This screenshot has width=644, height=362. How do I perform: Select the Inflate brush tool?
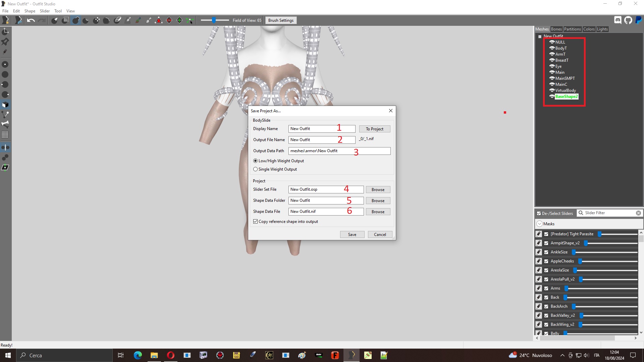pos(76,20)
